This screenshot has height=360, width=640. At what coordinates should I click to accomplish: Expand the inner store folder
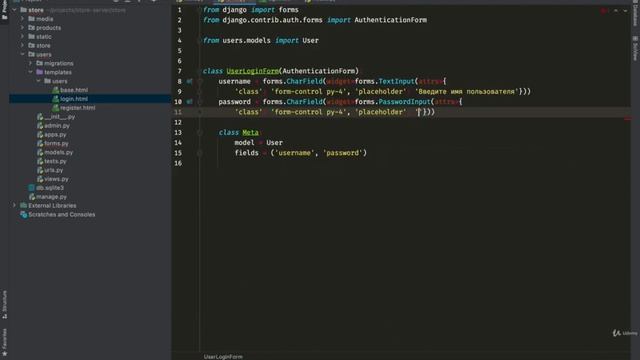(22, 46)
